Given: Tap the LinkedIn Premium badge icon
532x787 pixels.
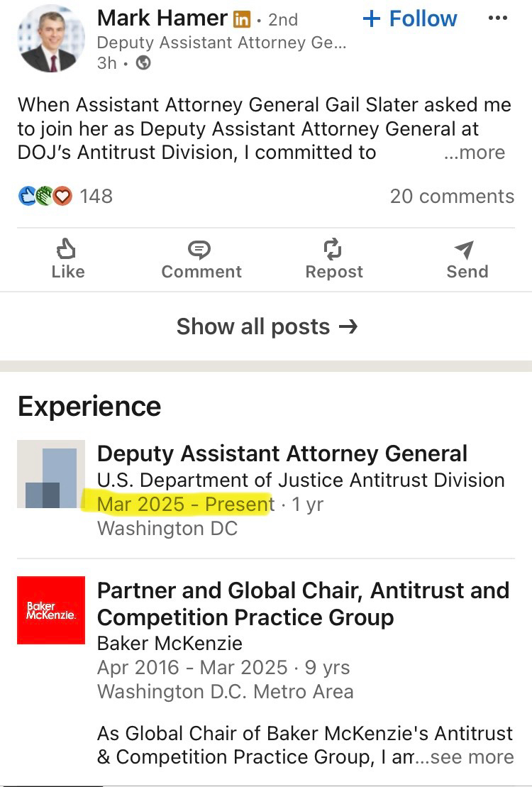Looking at the screenshot, I should (x=242, y=19).
